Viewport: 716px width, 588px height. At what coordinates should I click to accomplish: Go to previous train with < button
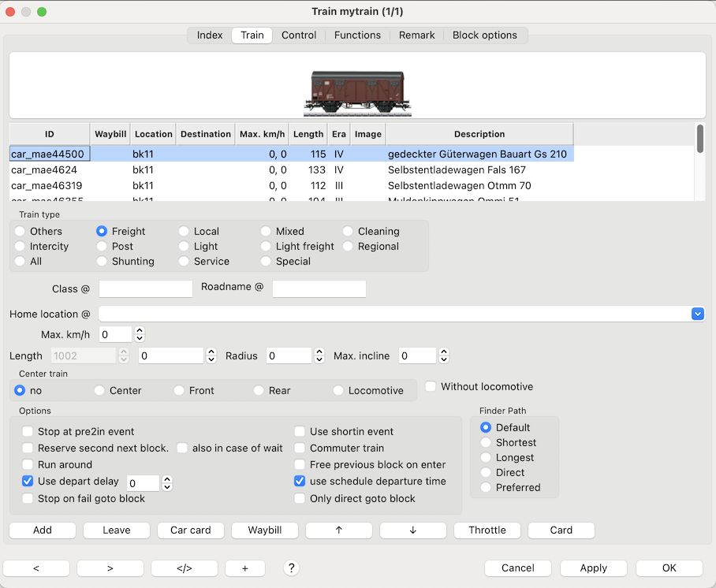pyautogui.click(x=36, y=568)
